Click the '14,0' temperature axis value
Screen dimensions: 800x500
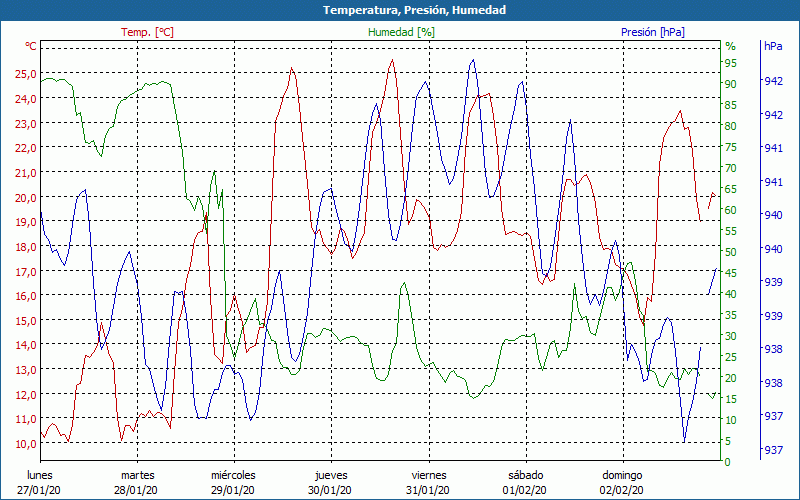tap(26, 345)
